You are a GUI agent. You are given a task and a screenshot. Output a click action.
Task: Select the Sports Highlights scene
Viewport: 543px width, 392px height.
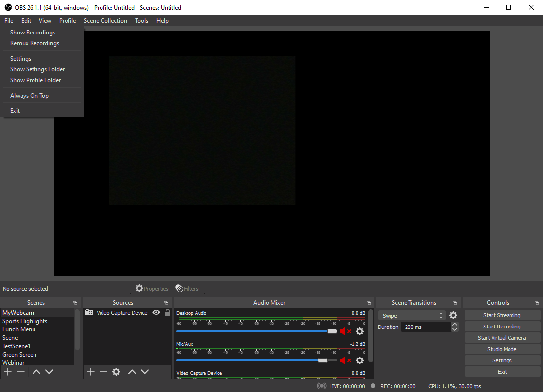point(25,321)
